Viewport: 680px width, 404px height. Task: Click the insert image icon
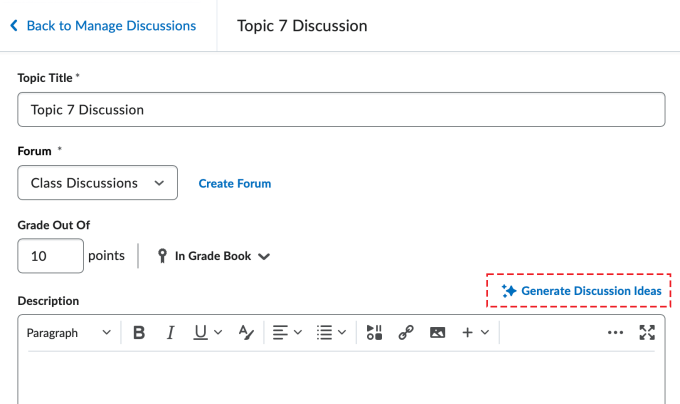point(437,333)
